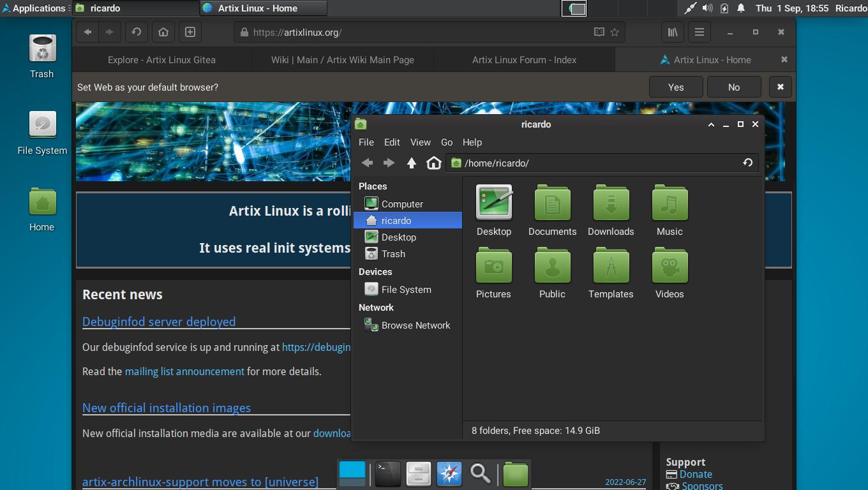
Task: Switch to Artix Wiki Main Page tab
Action: pos(343,60)
